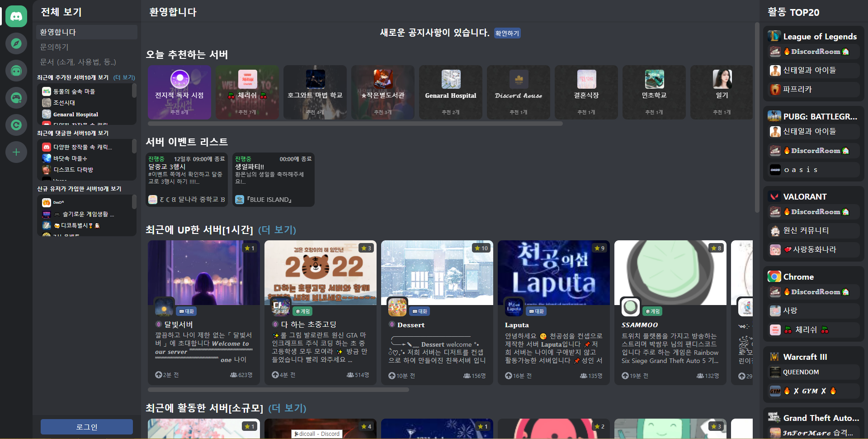868x439 pixels.
Task: Click 사랑 entry under Chrome
Action: pos(813,310)
